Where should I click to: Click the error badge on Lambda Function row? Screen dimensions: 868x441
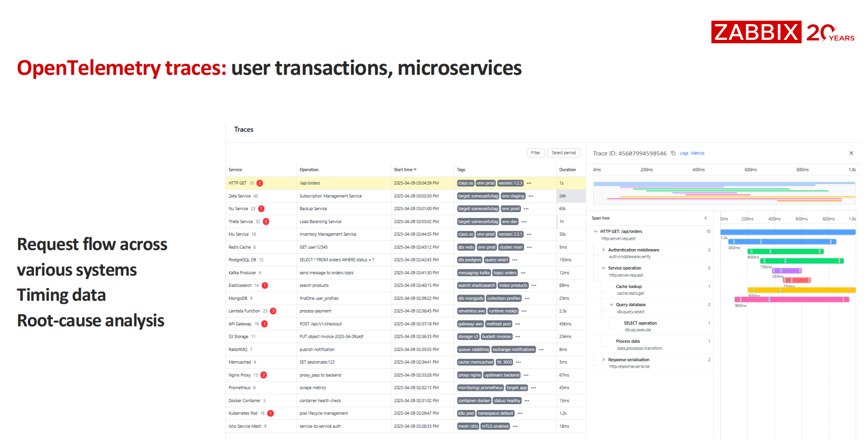[x=273, y=311]
